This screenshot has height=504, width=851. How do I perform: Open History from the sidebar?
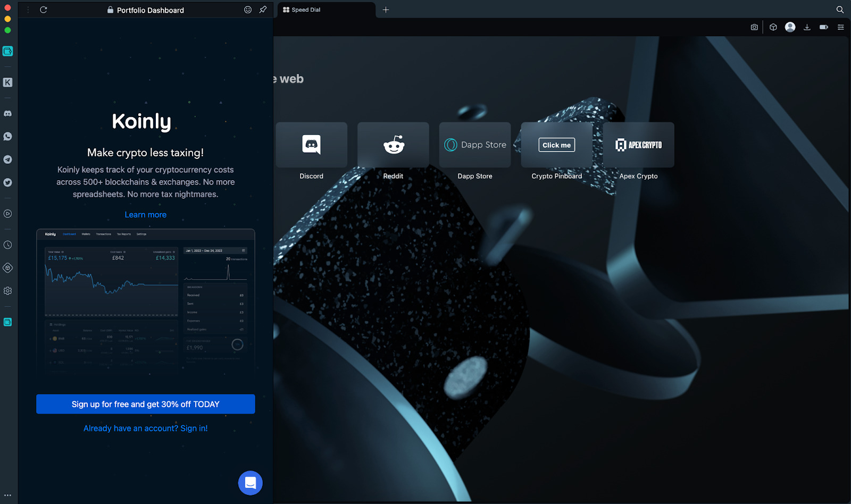[x=7, y=245]
